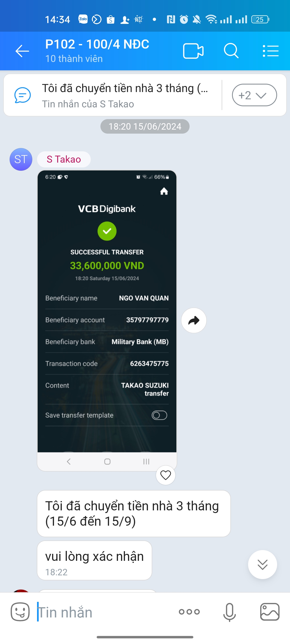Tap the microphone to record voice message
The height and width of the screenshot is (644, 290).
(x=230, y=612)
